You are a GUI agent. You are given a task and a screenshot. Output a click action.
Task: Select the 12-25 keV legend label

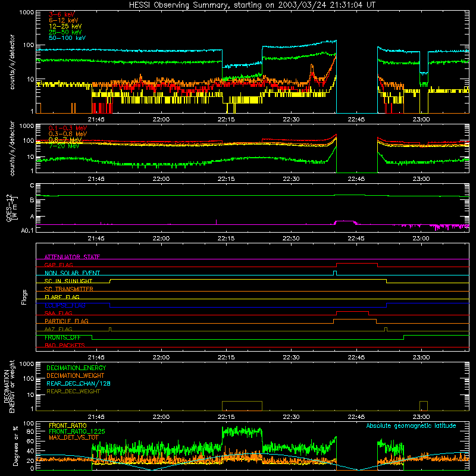click(65, 26)
